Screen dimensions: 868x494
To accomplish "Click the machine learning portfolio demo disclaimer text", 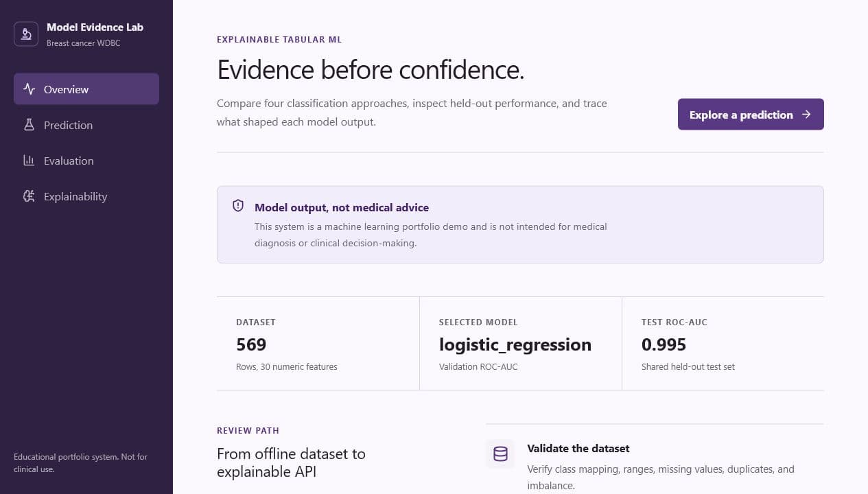I will (431, 235).
